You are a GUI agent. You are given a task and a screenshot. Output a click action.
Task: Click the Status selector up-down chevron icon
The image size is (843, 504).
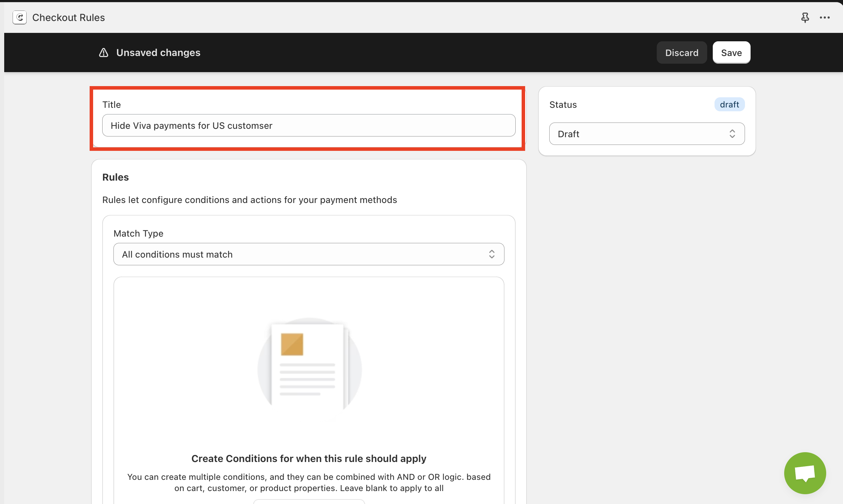tap(732, 134)
